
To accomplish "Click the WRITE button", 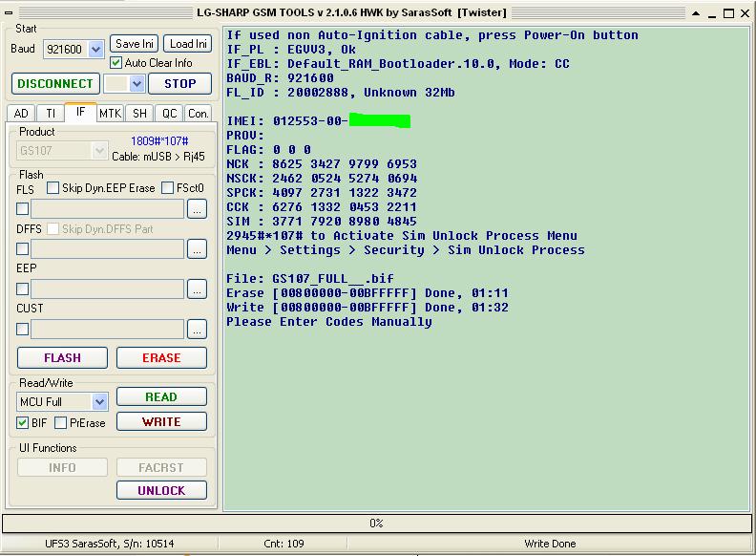I will tap(161, 422).
